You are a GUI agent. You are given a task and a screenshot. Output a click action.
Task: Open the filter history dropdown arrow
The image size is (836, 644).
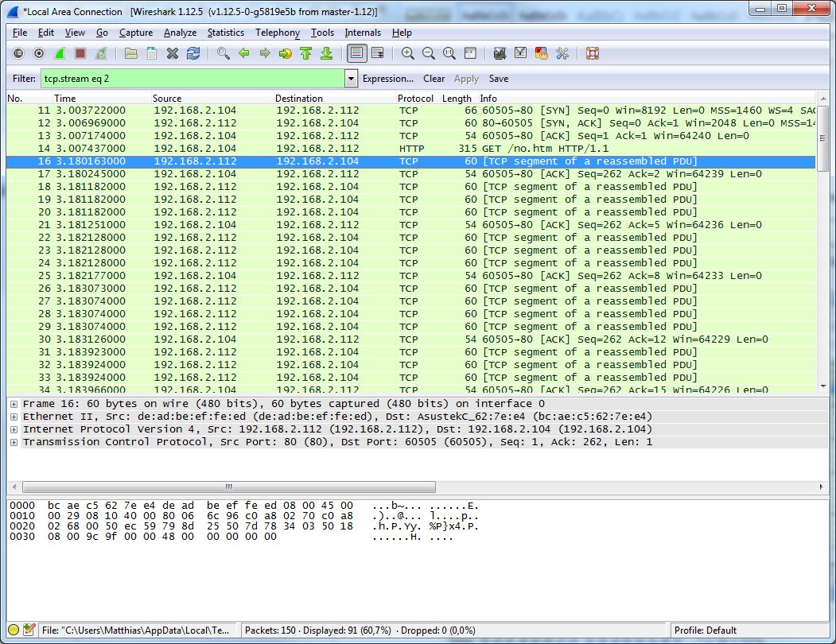click(x=351, y=79)
